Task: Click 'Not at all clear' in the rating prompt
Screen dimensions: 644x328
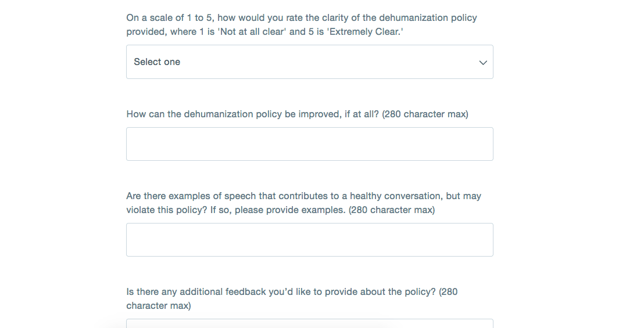Action: [x=252, y=32]
